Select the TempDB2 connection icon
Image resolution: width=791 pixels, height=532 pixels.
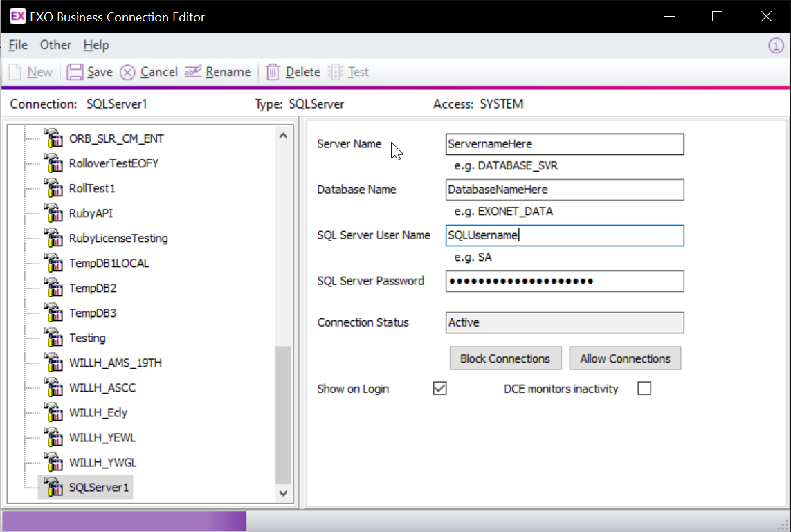pyautogui.click(x=53, y=288)
